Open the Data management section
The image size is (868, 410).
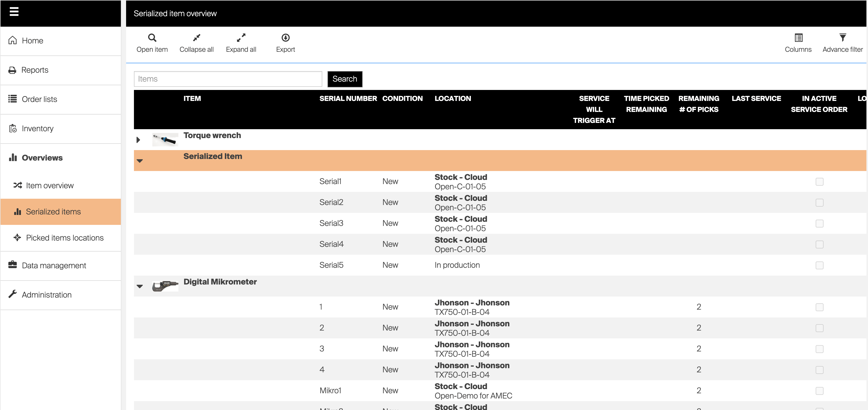pos(54,265)
